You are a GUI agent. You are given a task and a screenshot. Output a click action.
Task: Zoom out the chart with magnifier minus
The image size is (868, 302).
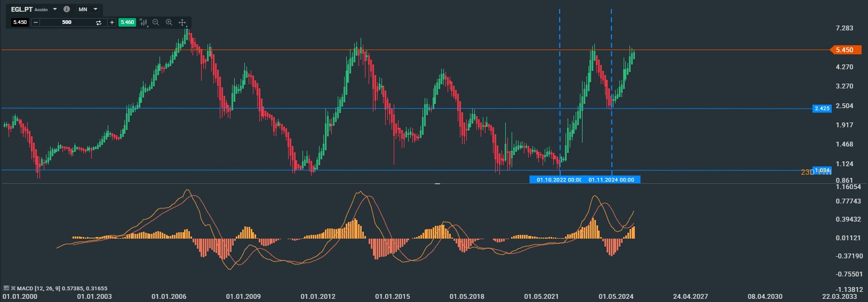coord(156,22)
